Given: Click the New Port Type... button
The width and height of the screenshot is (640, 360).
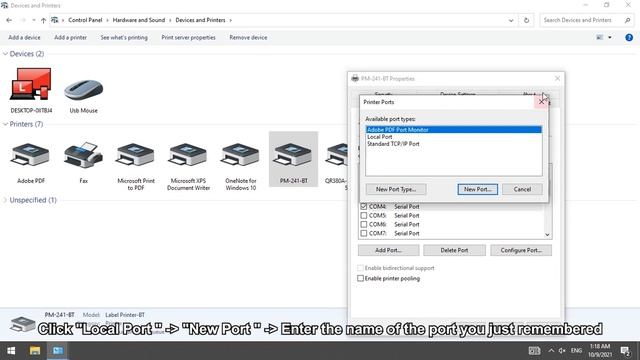Looking at the screenshot, I should click(396, 189).
